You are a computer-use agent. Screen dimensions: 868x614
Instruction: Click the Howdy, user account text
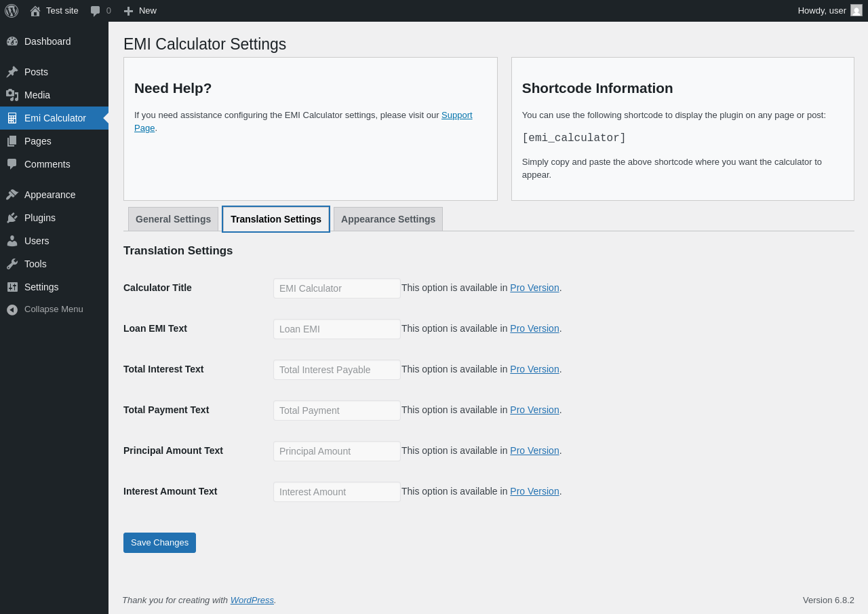[822, 11]
